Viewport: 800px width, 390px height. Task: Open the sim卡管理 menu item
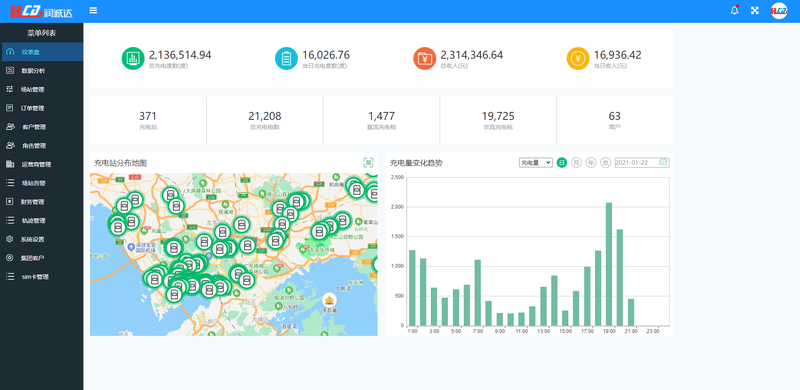pos(41,277)
